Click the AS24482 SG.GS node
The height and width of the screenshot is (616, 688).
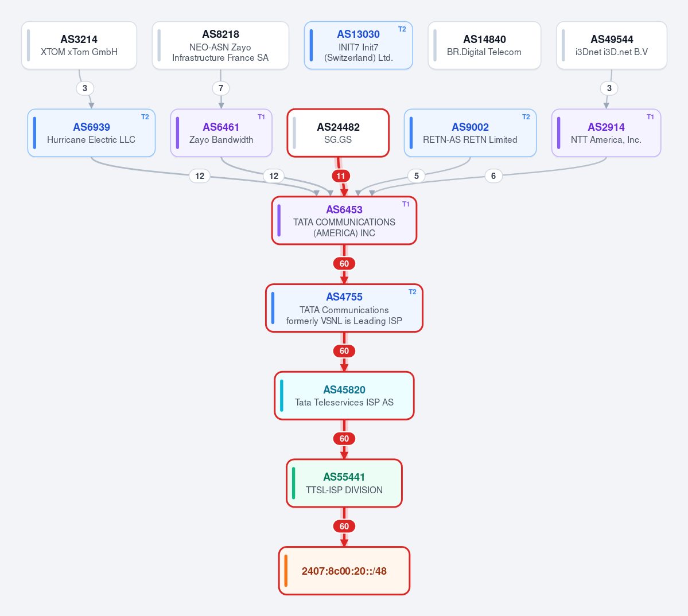[x=339, y=133]
